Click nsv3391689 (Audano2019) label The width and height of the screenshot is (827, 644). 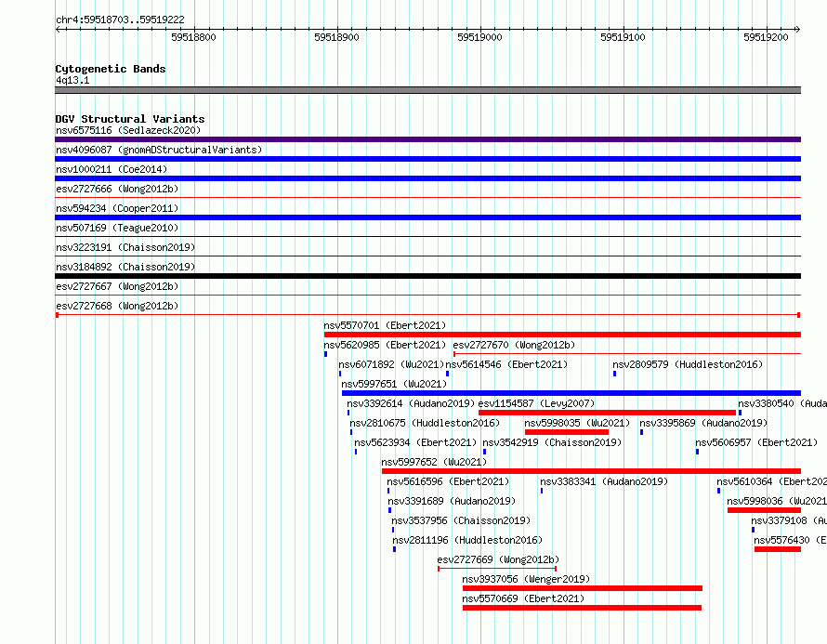452,501
